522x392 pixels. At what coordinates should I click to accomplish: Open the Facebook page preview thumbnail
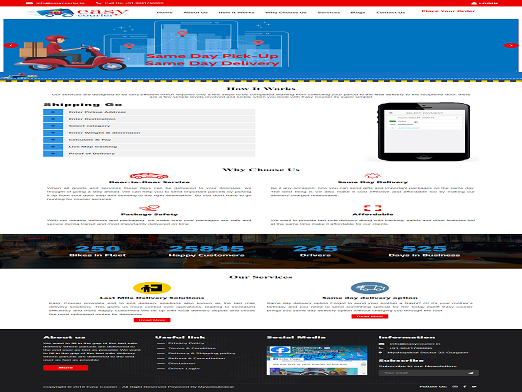coord(317,360)
